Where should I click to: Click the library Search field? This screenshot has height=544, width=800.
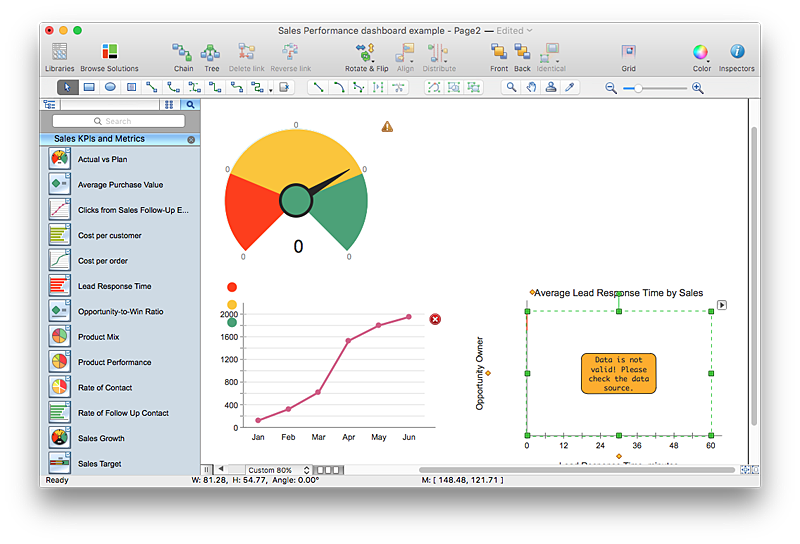coord(119,121)
